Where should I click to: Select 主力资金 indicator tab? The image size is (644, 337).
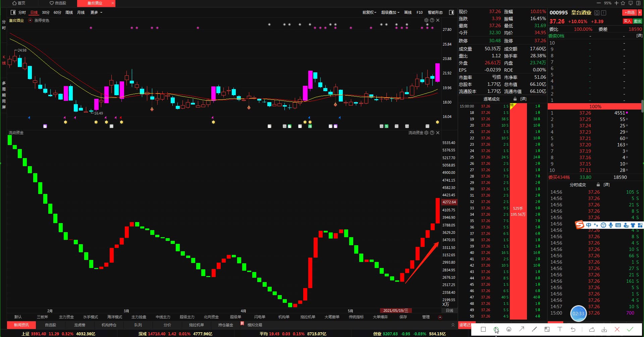66,317
